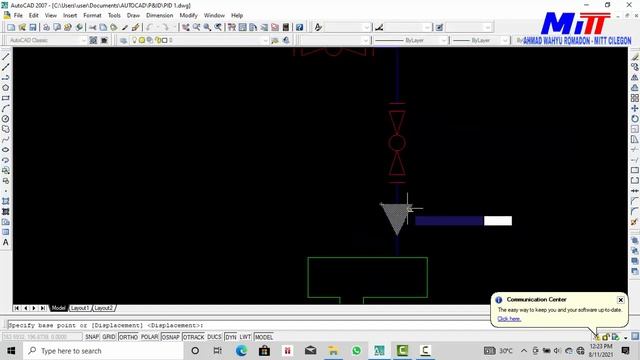Screen dimensions: 640x360
Task: Open Layer Properties Manager icon
Action: [123, 40]
